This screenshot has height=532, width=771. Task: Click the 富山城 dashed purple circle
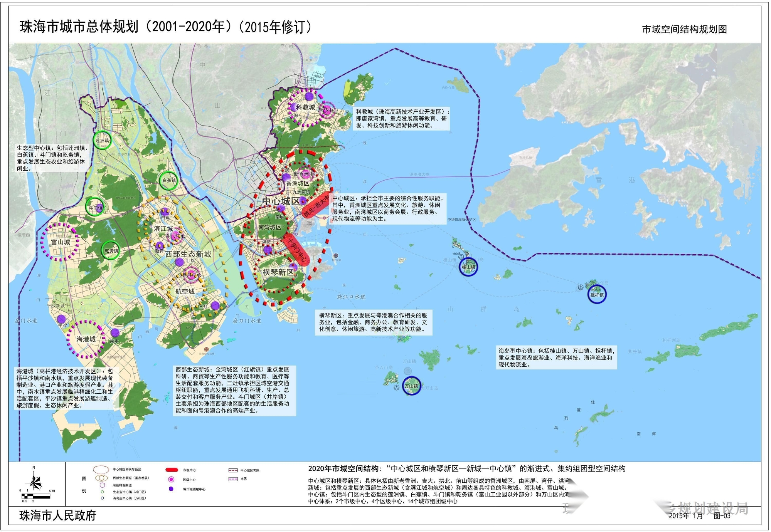click(60, 242)
